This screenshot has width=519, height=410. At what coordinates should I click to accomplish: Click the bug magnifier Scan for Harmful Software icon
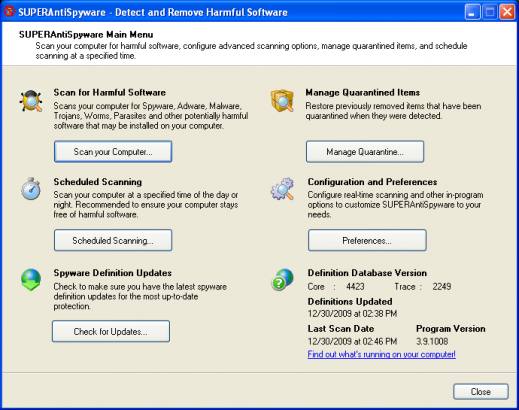tap(31, 101)
